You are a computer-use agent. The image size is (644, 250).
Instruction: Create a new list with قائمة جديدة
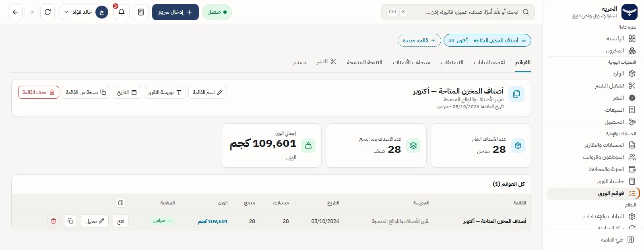click(419, 40)
